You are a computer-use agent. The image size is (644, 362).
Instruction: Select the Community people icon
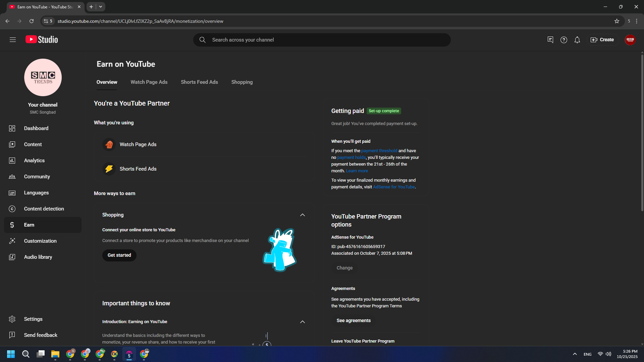(12, 177)
